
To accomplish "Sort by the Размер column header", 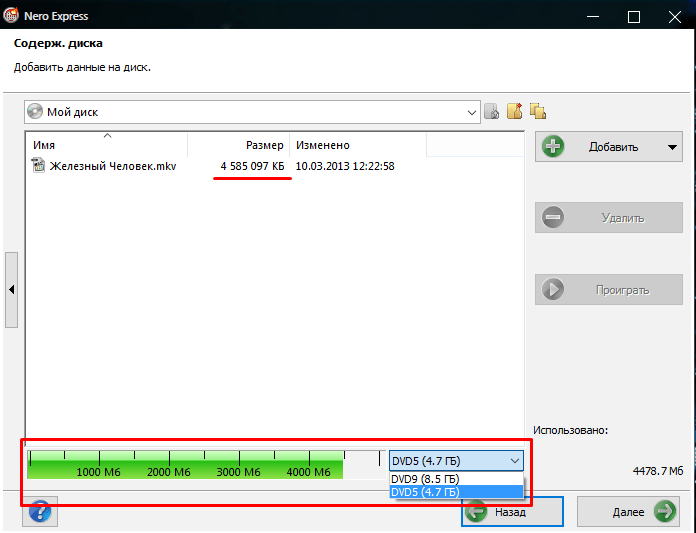I will [239, 145].
